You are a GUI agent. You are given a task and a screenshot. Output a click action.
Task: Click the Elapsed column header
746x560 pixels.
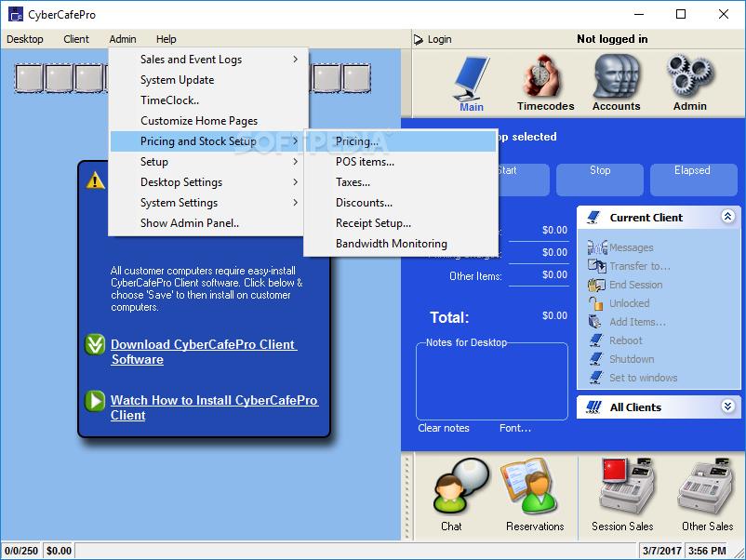point(693,180)
